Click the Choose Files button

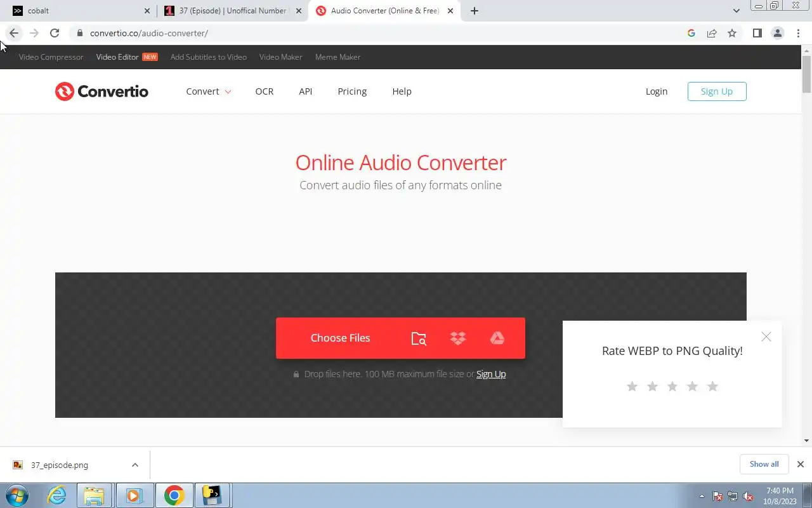340,338
